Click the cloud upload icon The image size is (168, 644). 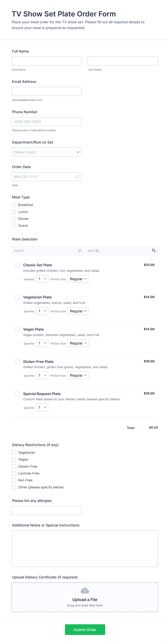(85, 591)
